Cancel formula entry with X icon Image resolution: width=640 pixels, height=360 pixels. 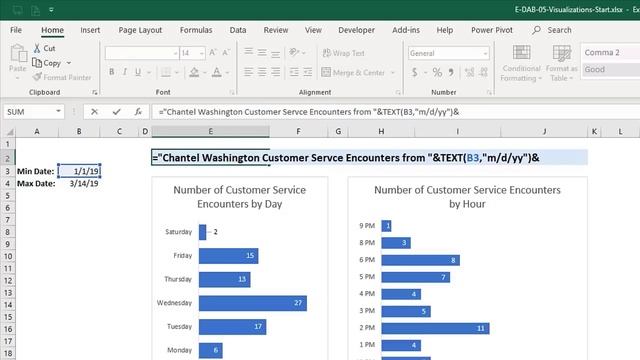(94, 112)
